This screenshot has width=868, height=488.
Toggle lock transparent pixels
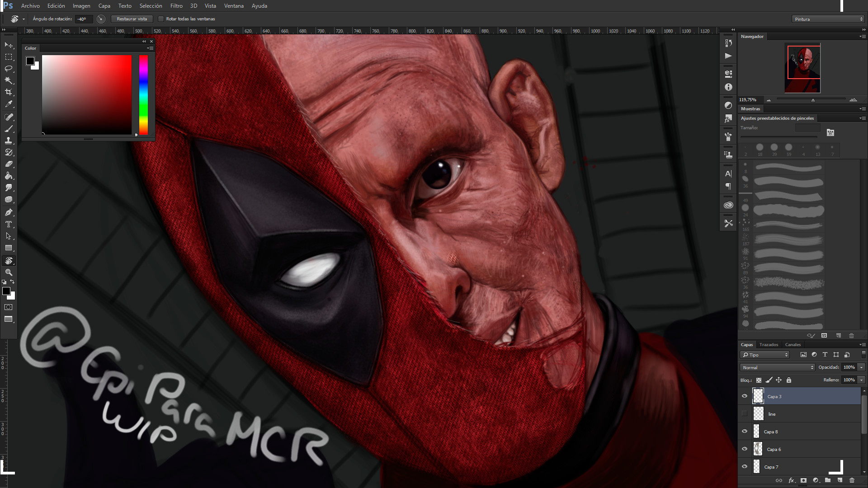tap(759, 380)
